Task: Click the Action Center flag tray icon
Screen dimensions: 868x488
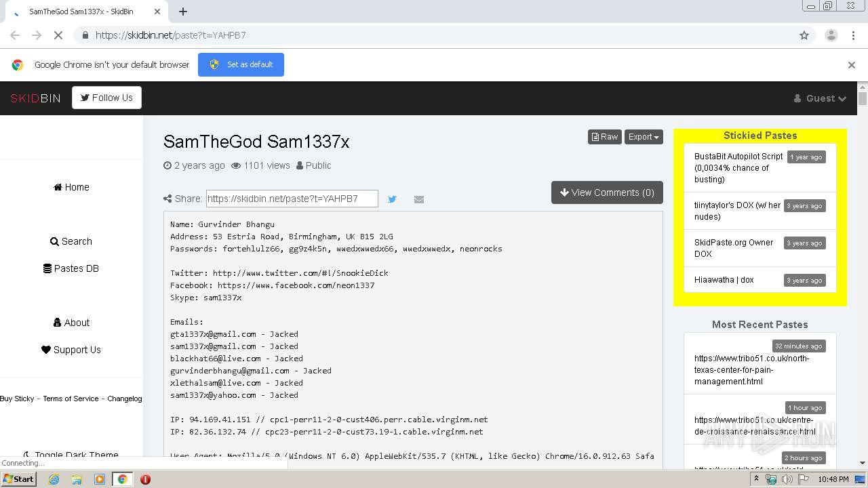Action: (x=802, y=479)
